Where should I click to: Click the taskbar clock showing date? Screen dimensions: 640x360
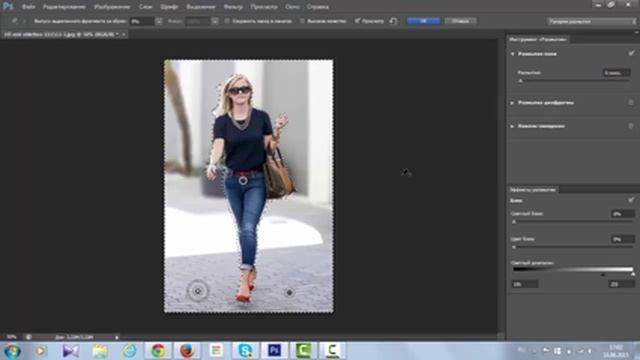pos(616,351)
